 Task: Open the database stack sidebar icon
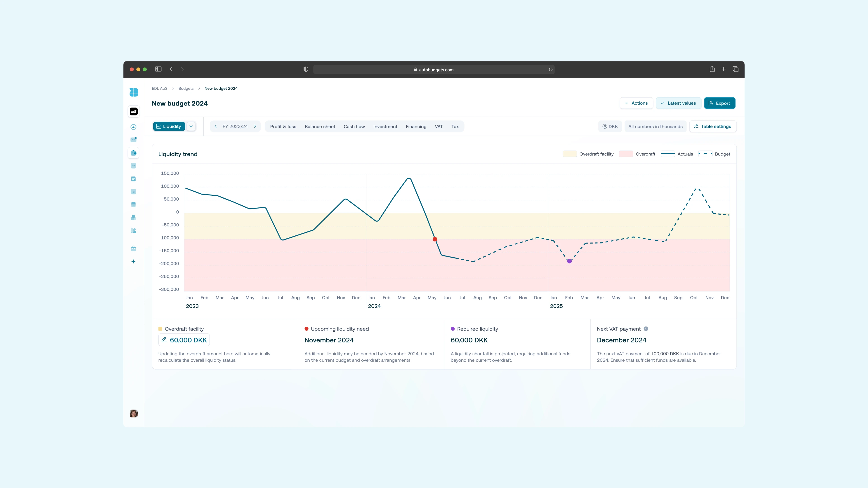click(133, 204)
